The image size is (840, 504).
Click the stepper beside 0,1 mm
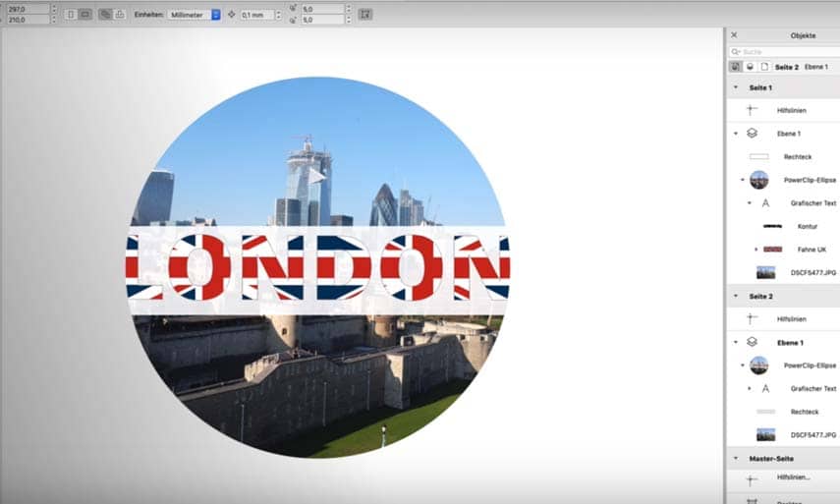point(278,15)
